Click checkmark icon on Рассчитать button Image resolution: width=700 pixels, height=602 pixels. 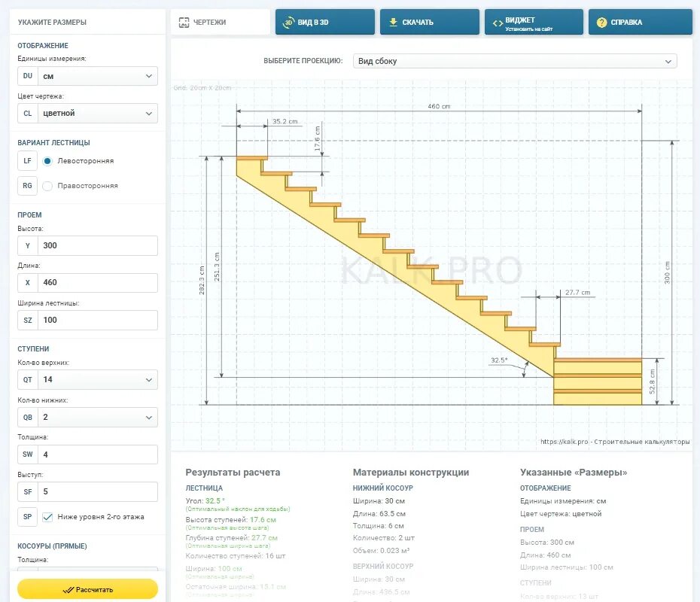click(x=68, y=590)
